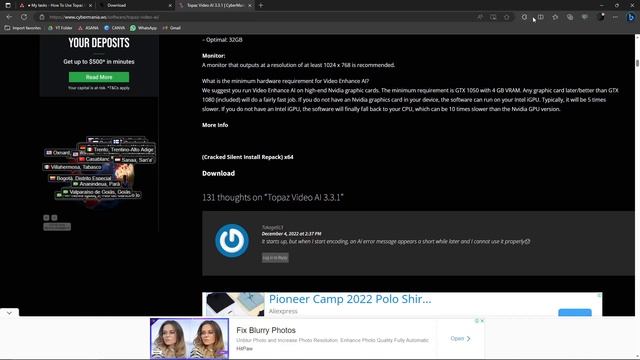Click the commenter's power-icon avatar
This screenshot has height=360, width=640.
coord(232,241)
